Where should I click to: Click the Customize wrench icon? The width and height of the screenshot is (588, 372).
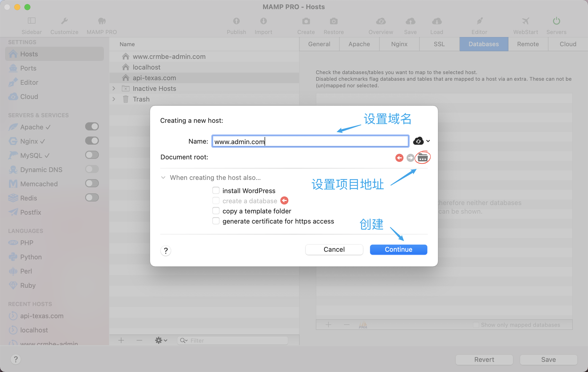(x=64, y=21)
